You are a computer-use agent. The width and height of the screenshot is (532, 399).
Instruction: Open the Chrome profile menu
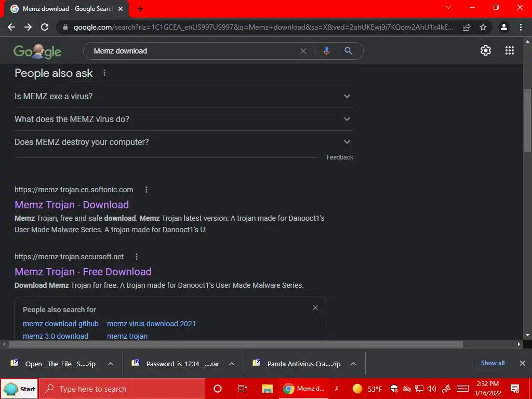pos(504,27)
